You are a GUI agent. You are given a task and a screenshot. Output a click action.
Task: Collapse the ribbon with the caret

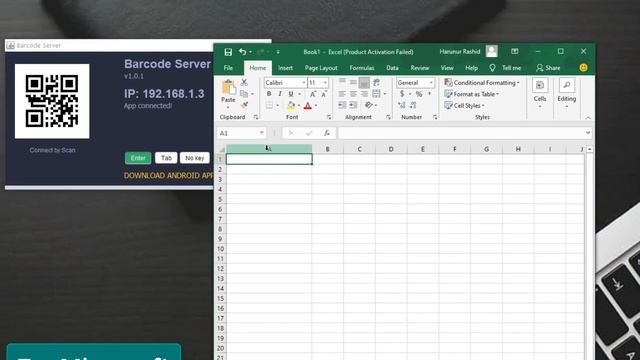pos(588,118)
